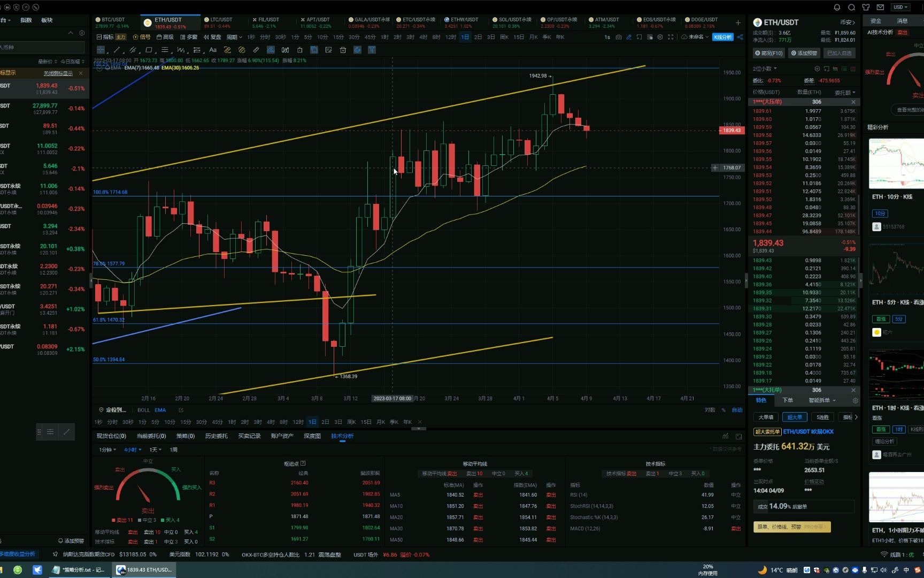Open the 深度图 tab
Image resolution: width=924 pixels, height=578 pixels.
(312, 436)
